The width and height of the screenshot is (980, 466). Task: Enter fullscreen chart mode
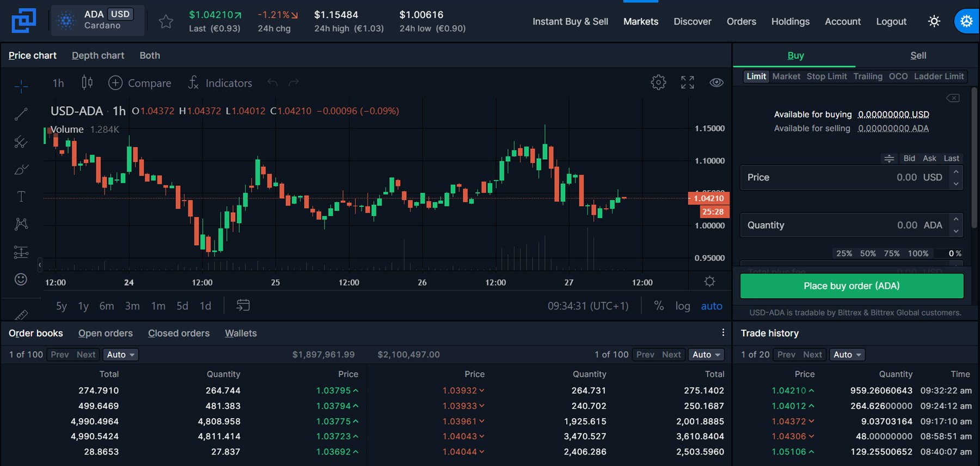point(688,82)
